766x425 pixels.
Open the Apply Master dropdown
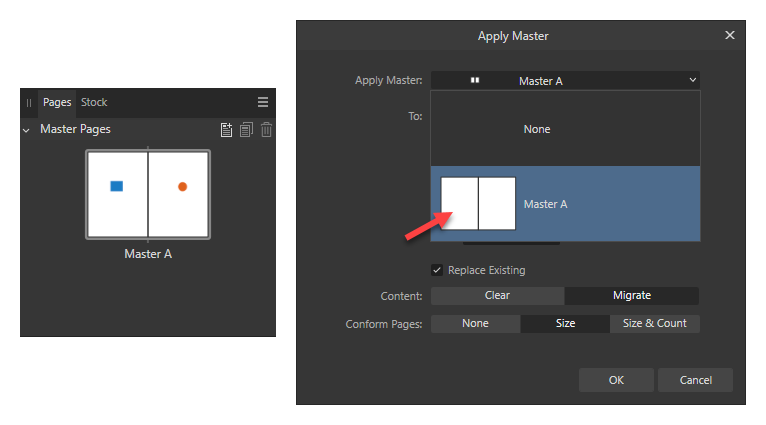click(565, 81)
